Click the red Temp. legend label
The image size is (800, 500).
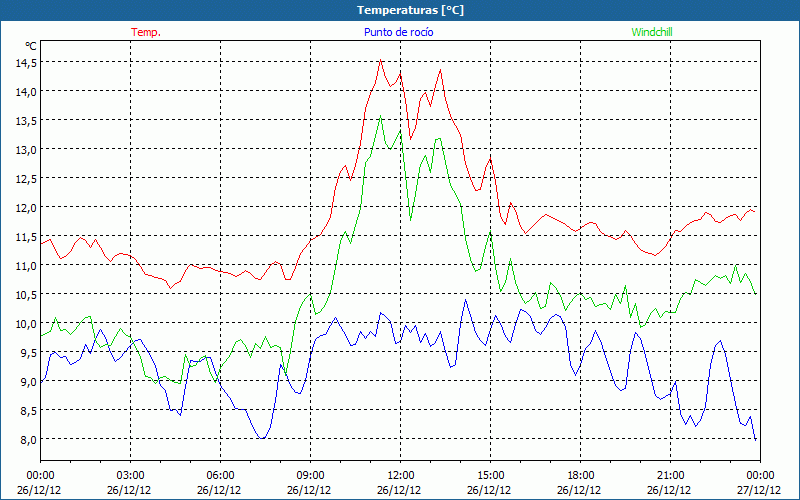coord(146,32)
